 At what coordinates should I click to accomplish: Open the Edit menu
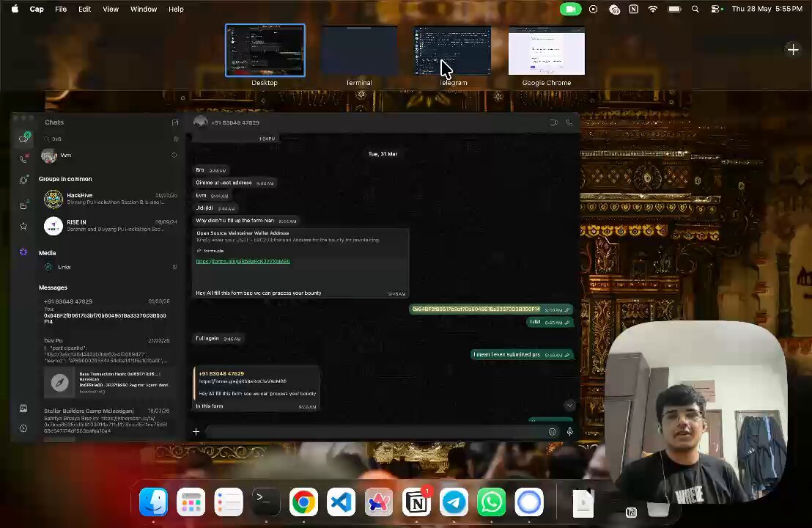(84, 9)
